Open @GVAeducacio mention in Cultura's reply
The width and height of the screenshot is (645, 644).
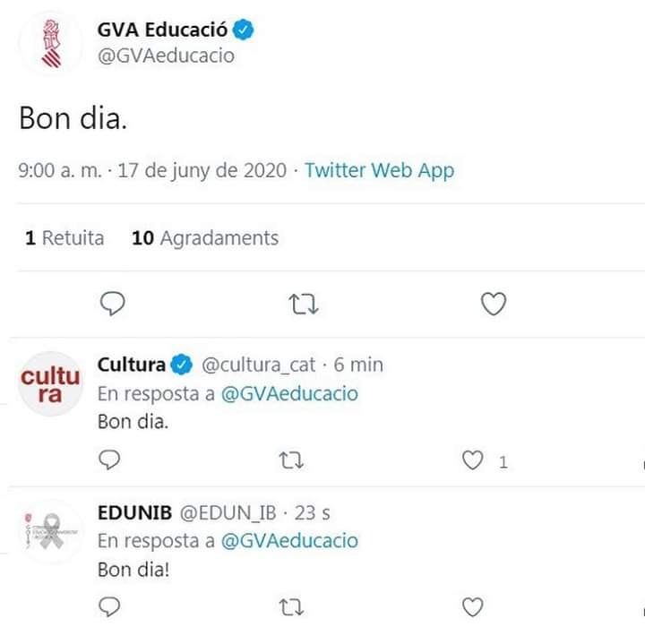click(289, 393)
